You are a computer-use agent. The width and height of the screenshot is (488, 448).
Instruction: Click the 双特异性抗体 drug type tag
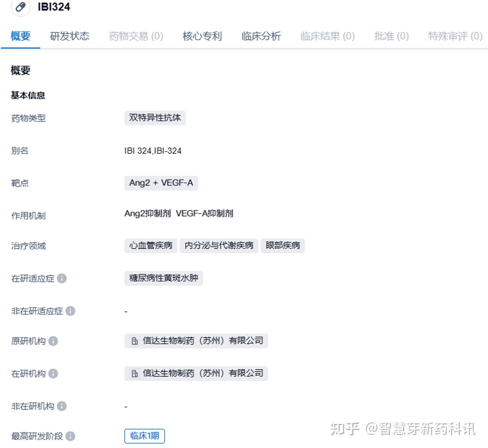point(155,118)
